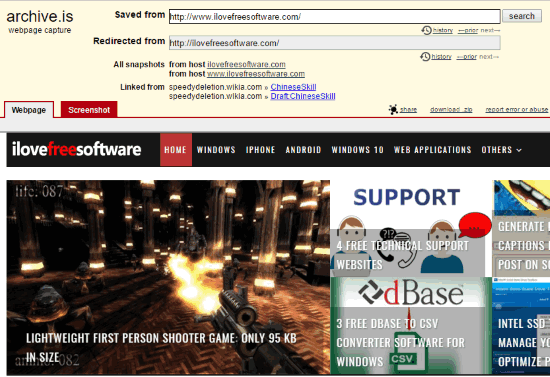The width and height of the screenshot is (550, 377).
Task: Open the Intel SSD article thumbnail
Action: pos(521,326)
